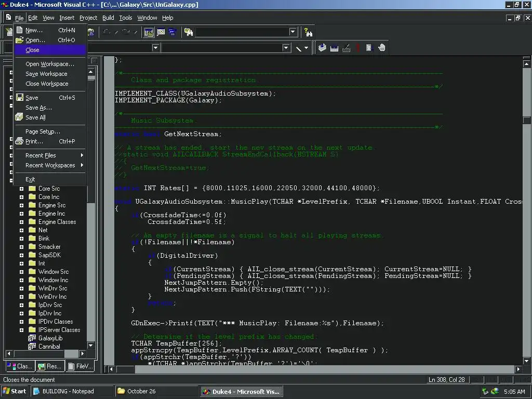Switch to the ClassView tab
532x399 pixels.
20,366
